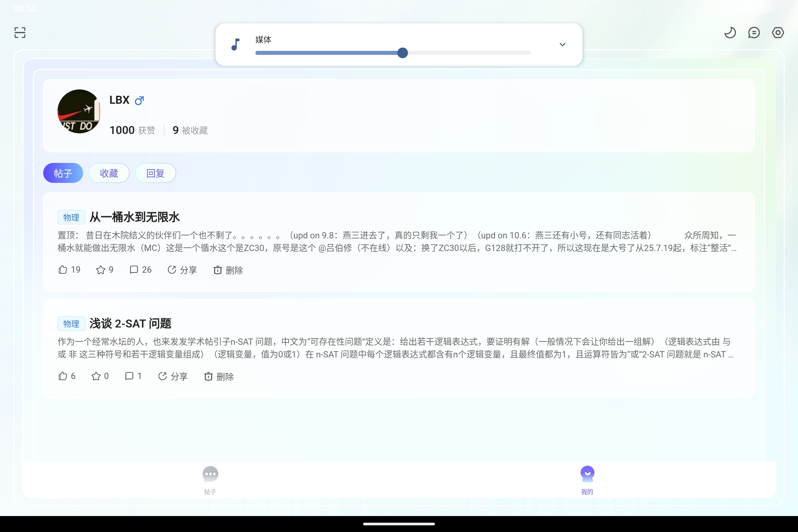Open the QR code scanner
The width and height of the screenshot is (798, 532).
pos(19,33)
